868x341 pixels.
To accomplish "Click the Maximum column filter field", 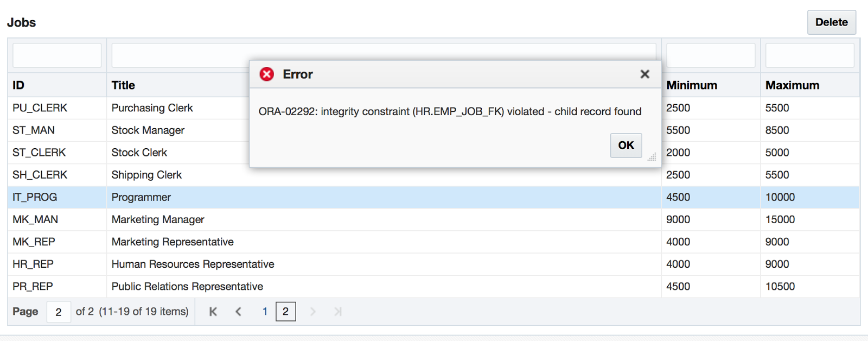I will pyautogui.click(x=809, y=55).
